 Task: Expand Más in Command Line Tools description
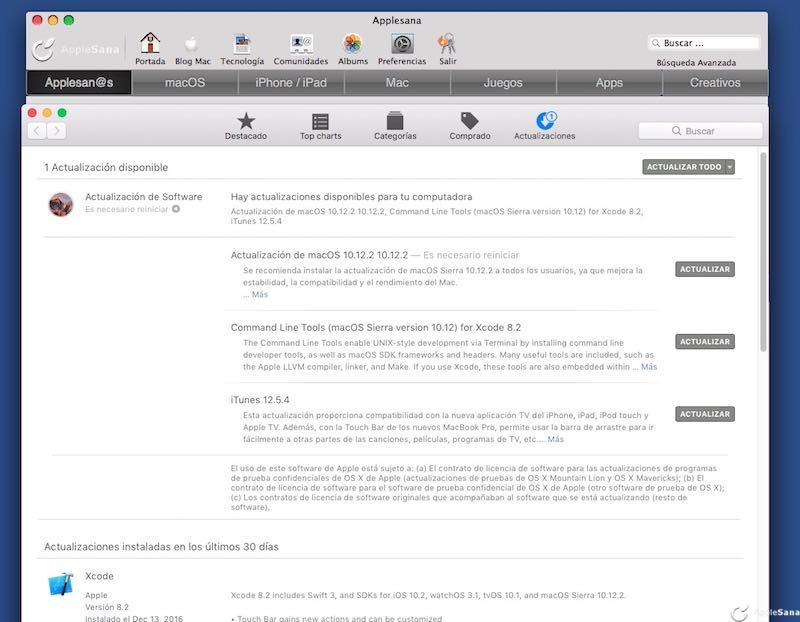click(649, 367)
